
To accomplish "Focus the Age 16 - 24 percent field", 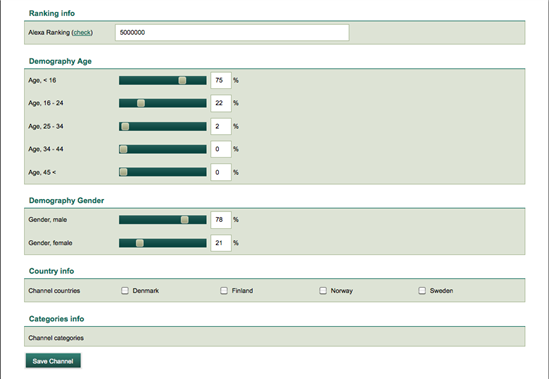I will point(221,103).
